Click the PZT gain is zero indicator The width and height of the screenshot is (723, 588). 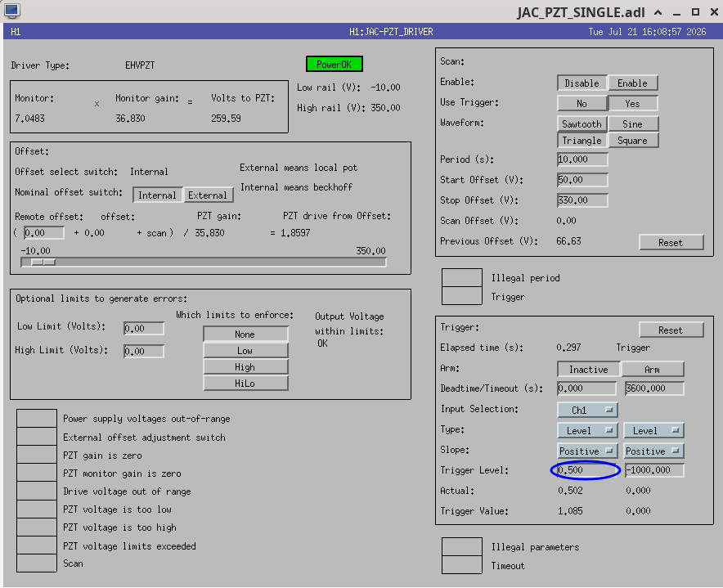click(37, 455)
